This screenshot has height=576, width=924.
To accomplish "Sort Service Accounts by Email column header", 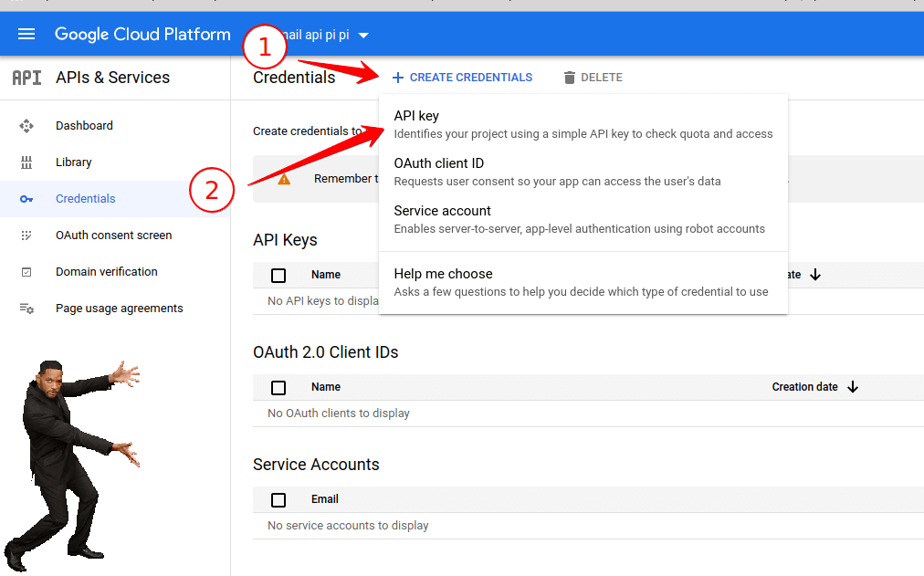I will click(x=325, y=499).
